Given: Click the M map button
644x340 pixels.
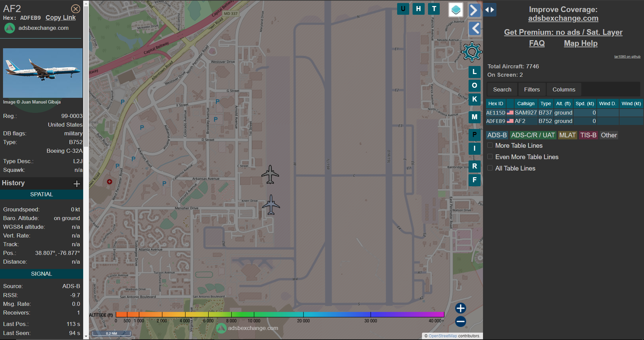Looking at the screenshot, I should [475, 117].
